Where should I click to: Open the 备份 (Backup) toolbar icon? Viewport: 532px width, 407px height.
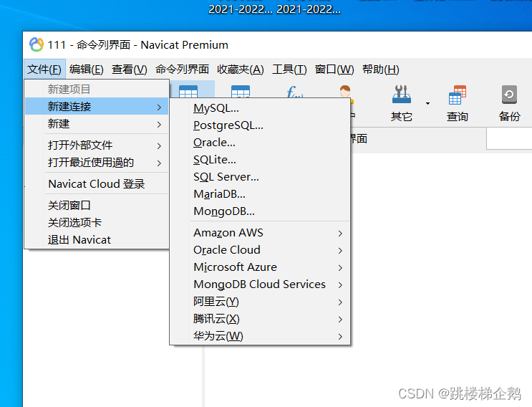509,103
